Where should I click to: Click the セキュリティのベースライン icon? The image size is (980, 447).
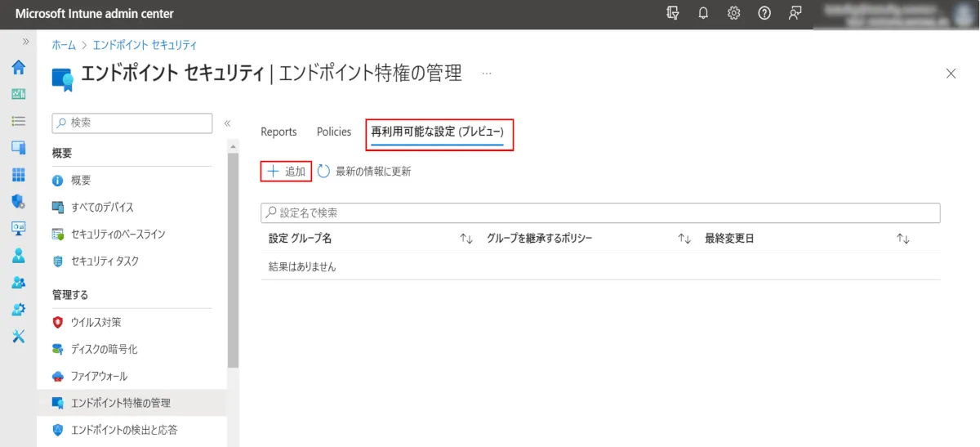click(x=58, y=235)
